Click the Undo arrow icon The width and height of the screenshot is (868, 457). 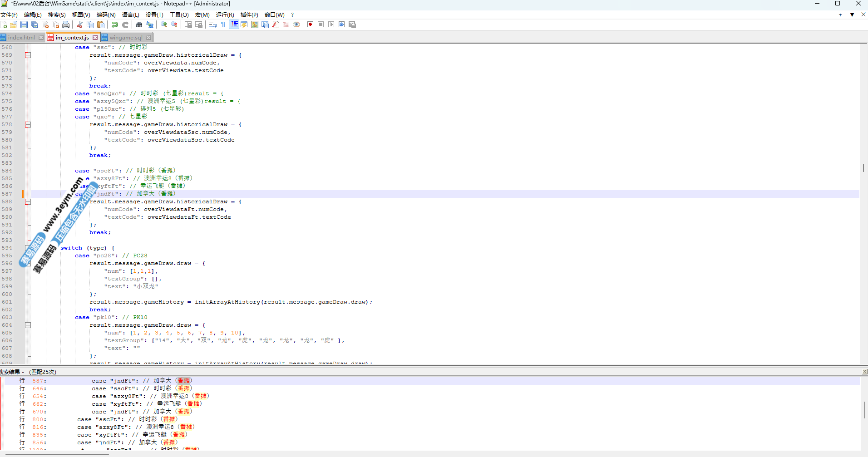[115, 25]
